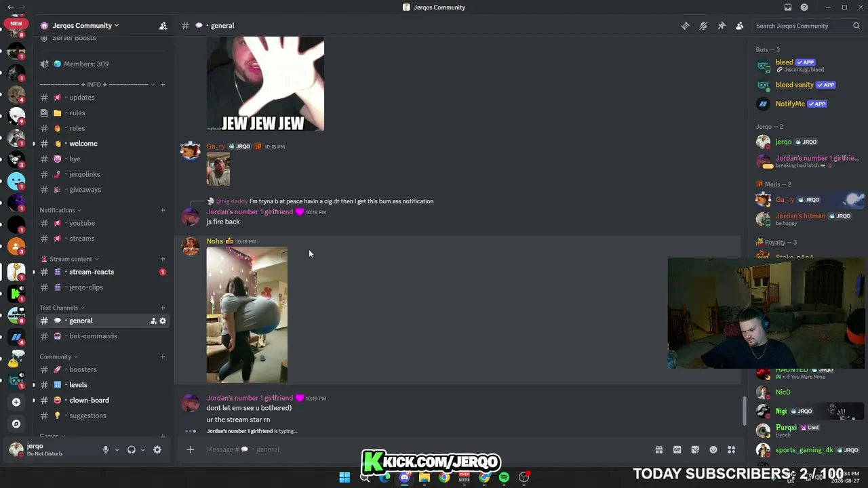Open the sticker picker
Viewport: 868px width, 488px height.
coord(695,449)
